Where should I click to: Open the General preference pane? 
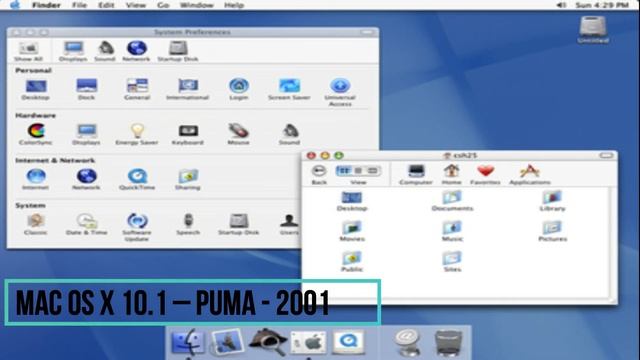point(137,90)
